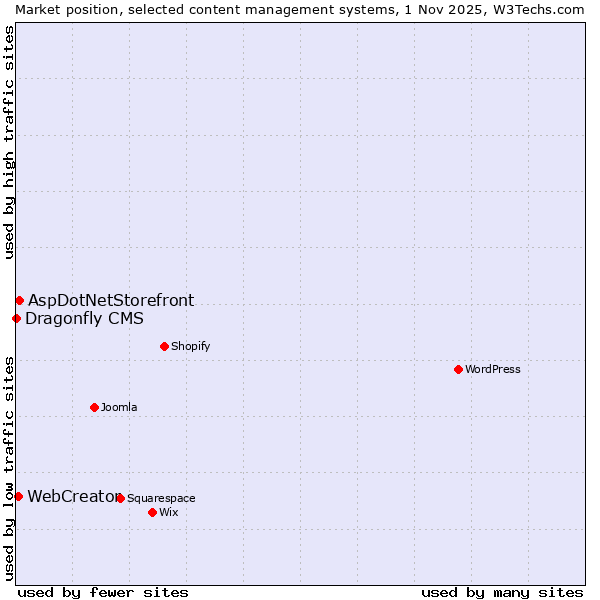Select the AspDotNetStorefront red marker
Screen dimensions: 600x600
[19, 300]
